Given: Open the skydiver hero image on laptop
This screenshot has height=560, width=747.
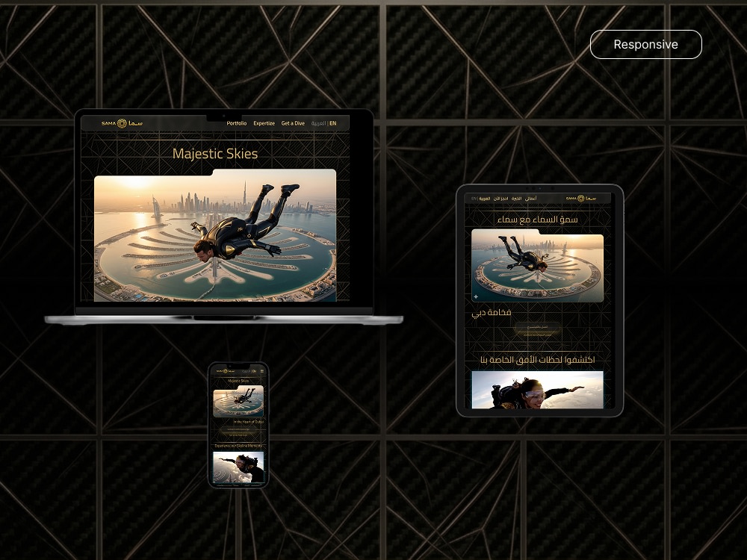Looking at the screenshot, I should point(215,236).
